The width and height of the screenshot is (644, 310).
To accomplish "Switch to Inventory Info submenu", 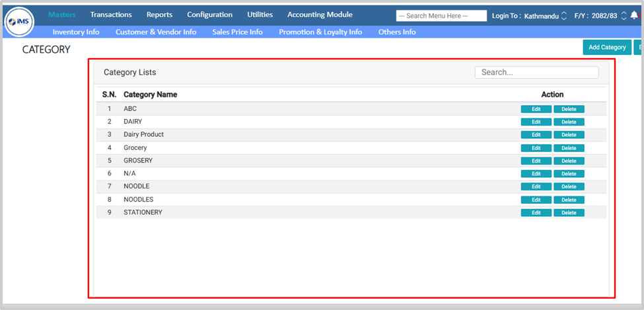I will coord(76,32).
